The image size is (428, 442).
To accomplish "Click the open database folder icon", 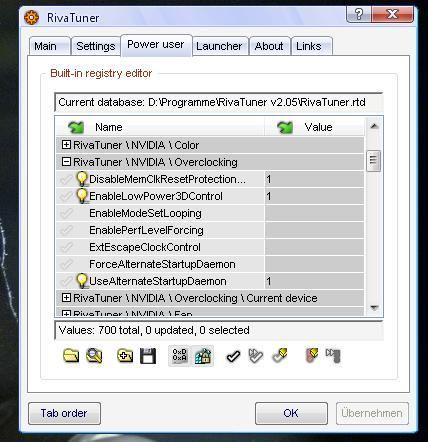I will click(x=71, y=356).
